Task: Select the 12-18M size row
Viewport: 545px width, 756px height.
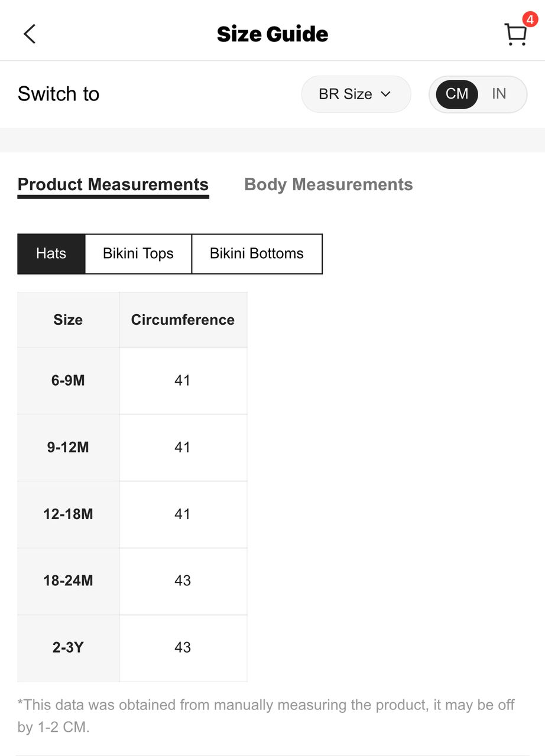Action: click(132, 514)
